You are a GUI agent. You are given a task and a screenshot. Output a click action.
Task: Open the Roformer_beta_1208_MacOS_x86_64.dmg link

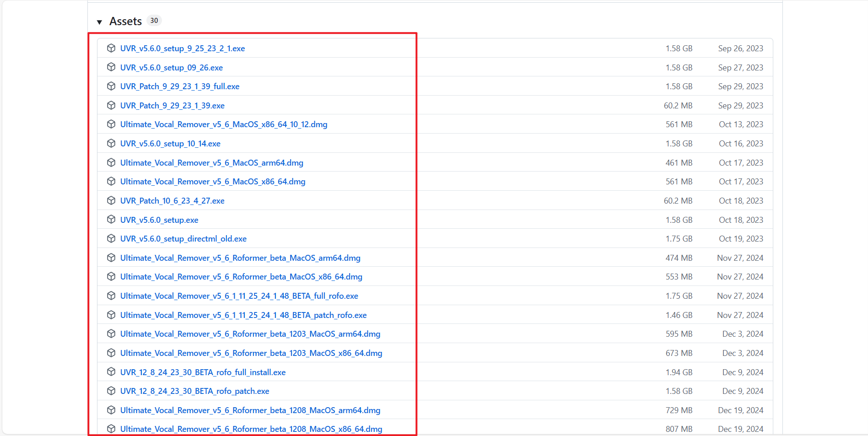(x=251, y=429)
